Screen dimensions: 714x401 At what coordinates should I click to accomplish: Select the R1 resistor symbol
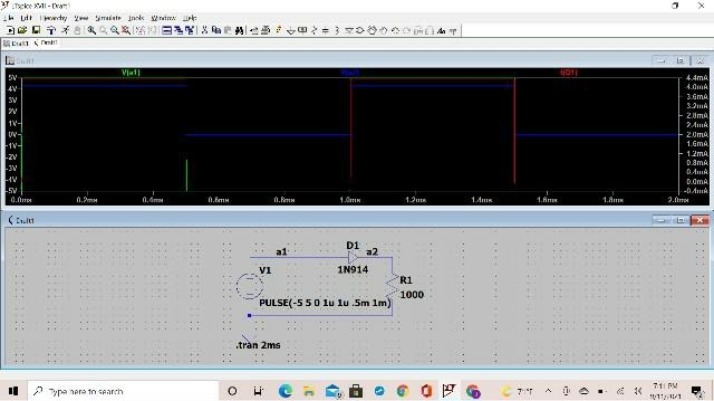(x=392, y=286)
